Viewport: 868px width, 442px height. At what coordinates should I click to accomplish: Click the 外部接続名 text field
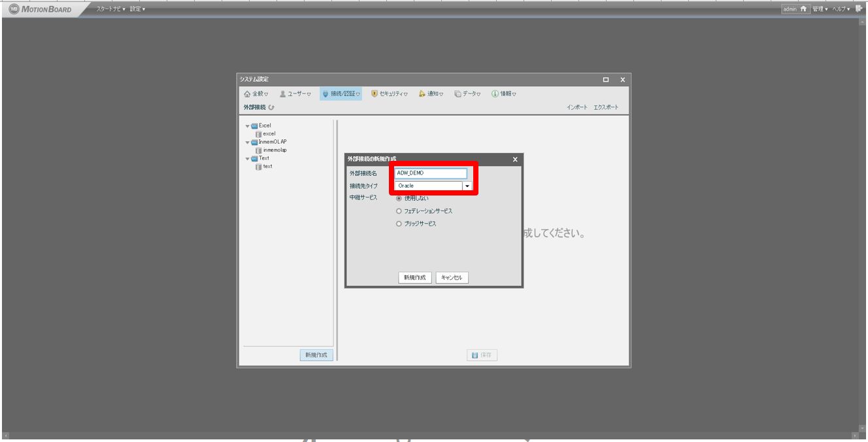click(431, 173)
